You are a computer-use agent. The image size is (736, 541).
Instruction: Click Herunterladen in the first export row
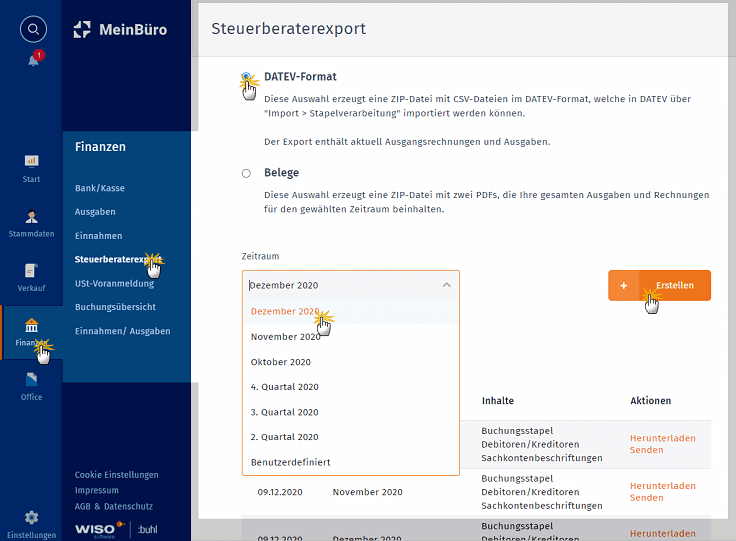pyautogui.click(x=663, y=438)
